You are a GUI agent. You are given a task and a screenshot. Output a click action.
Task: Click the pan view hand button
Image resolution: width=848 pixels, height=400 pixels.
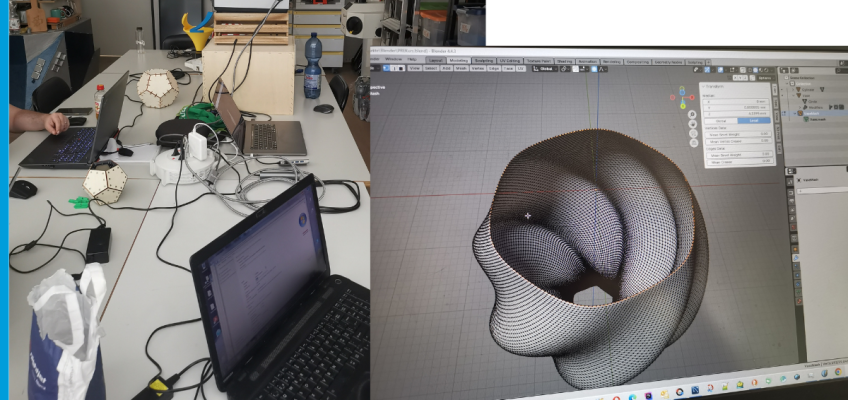coord(693,124)
